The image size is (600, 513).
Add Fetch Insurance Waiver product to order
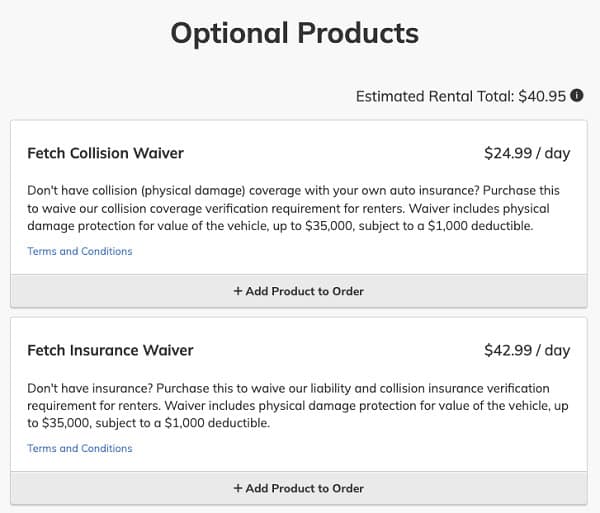pyautogui.click(x=299, y=488)
